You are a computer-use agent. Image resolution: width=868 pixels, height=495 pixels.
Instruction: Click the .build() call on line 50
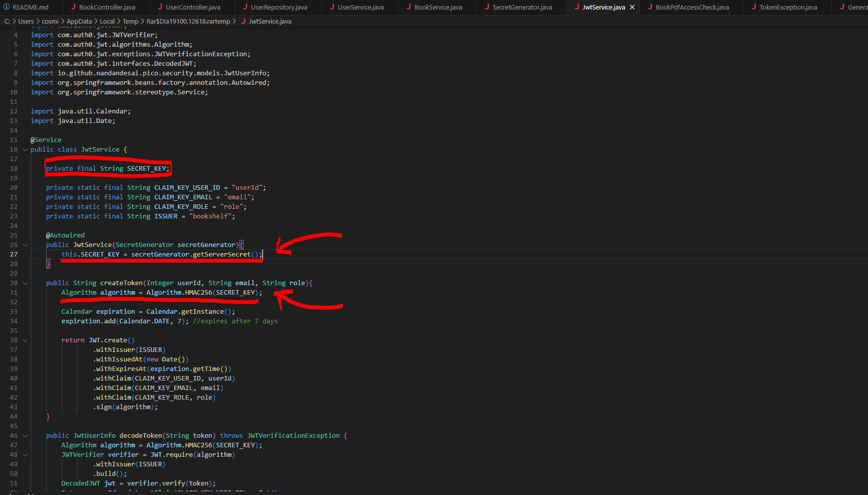[108, 474]
